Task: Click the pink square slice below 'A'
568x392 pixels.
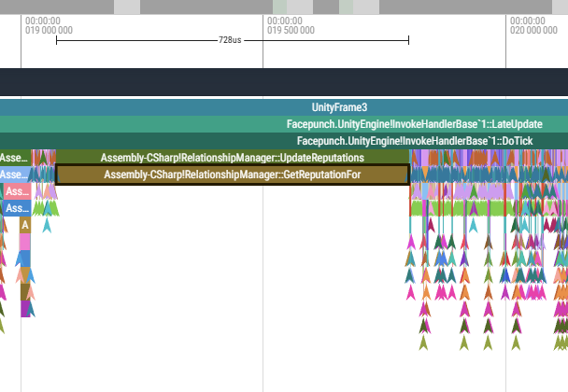Action: [x=25, y=242]
